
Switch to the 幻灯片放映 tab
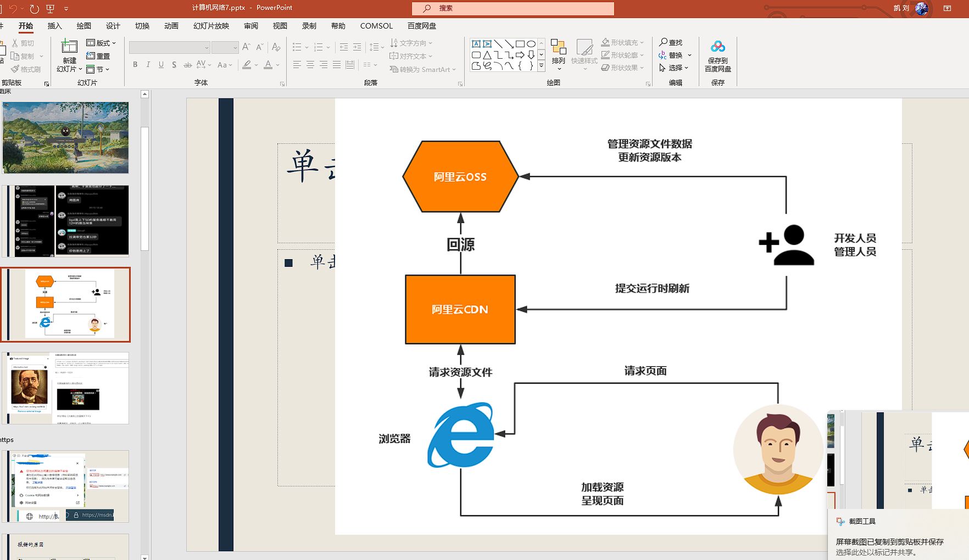click(211, 26)
